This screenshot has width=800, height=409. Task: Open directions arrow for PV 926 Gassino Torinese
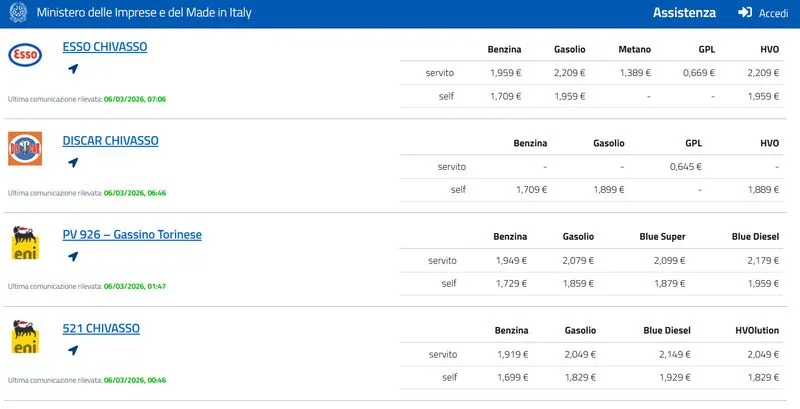tap(73, 257)
